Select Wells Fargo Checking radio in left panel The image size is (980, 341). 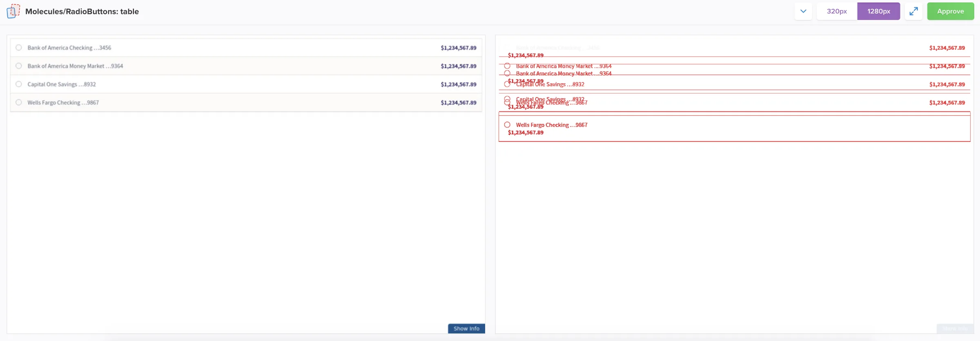click(x=19, y=102)
